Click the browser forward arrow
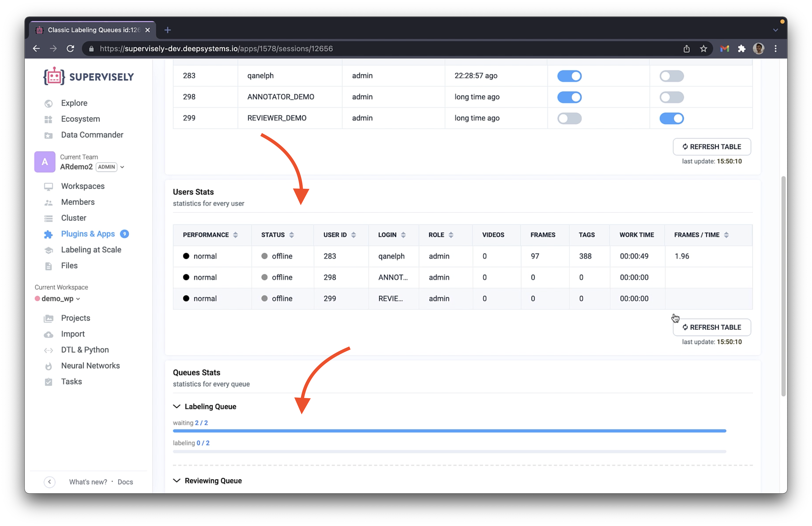Viewport: 812px width, 526px height. [x=53, y=49]
